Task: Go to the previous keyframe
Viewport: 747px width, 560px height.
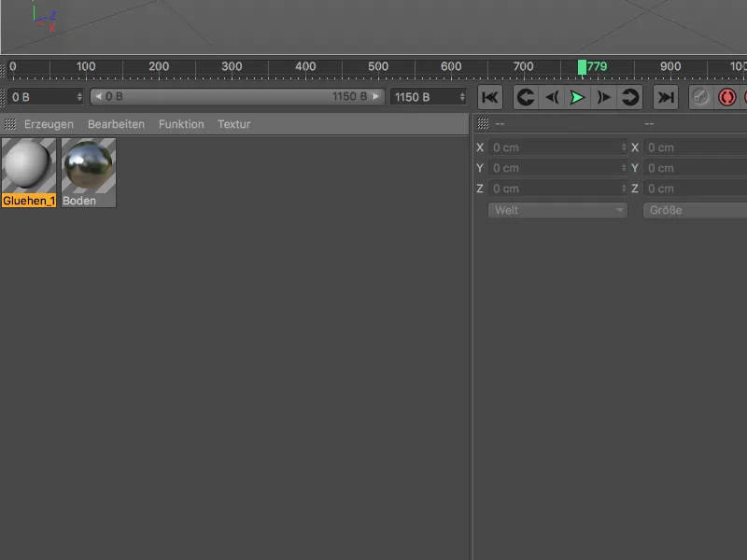Action: (526, 97)
